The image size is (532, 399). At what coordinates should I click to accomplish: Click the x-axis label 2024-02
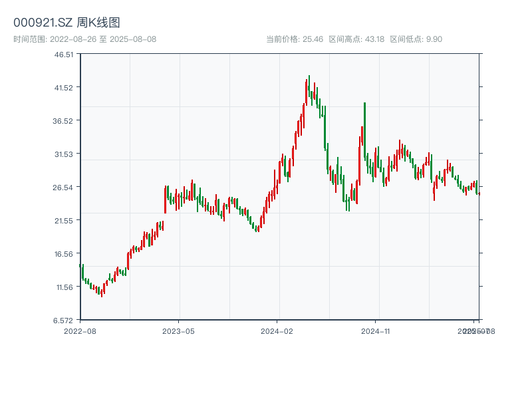[277, 331]
